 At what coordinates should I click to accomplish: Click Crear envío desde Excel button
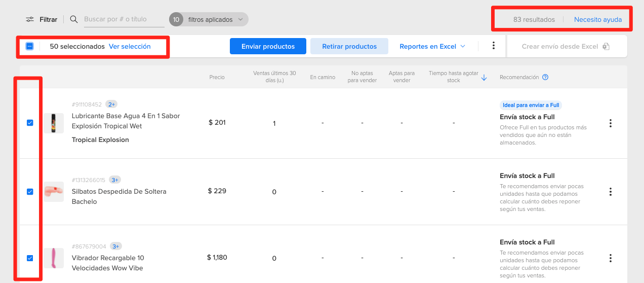pos(567,46)
